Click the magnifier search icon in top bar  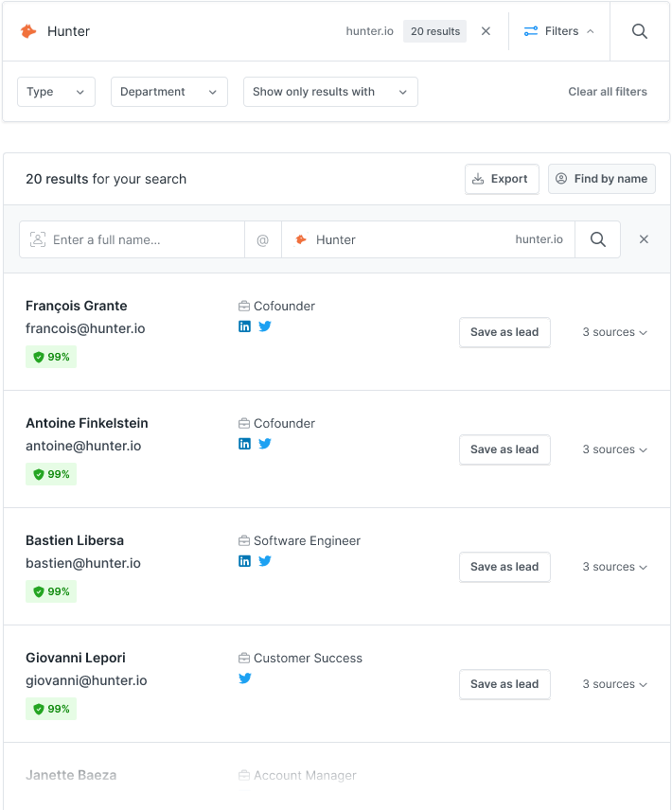click(x=640, y=31)
